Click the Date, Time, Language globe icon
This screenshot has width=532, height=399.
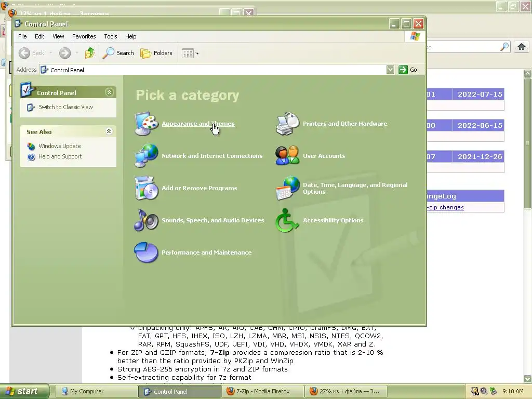(287, 188)
